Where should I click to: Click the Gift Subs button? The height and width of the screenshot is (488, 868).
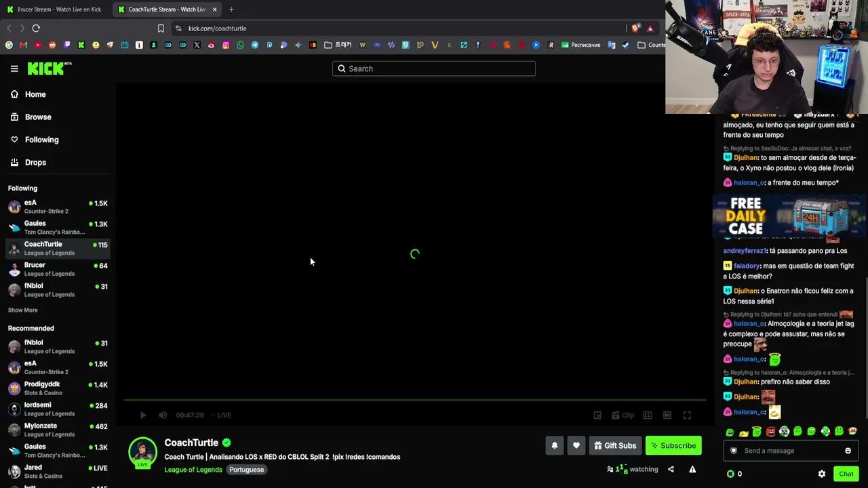pos(615,445)
